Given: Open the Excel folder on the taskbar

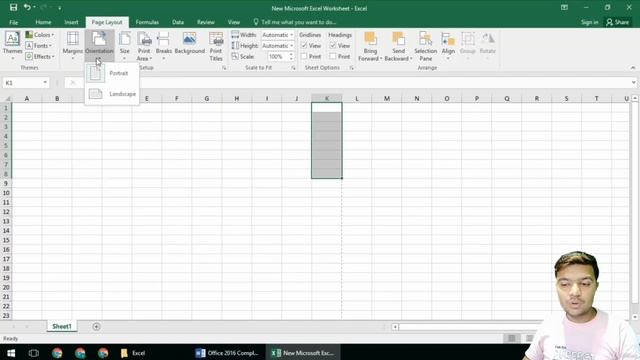Looking at the screenshot, I should 133,353.
